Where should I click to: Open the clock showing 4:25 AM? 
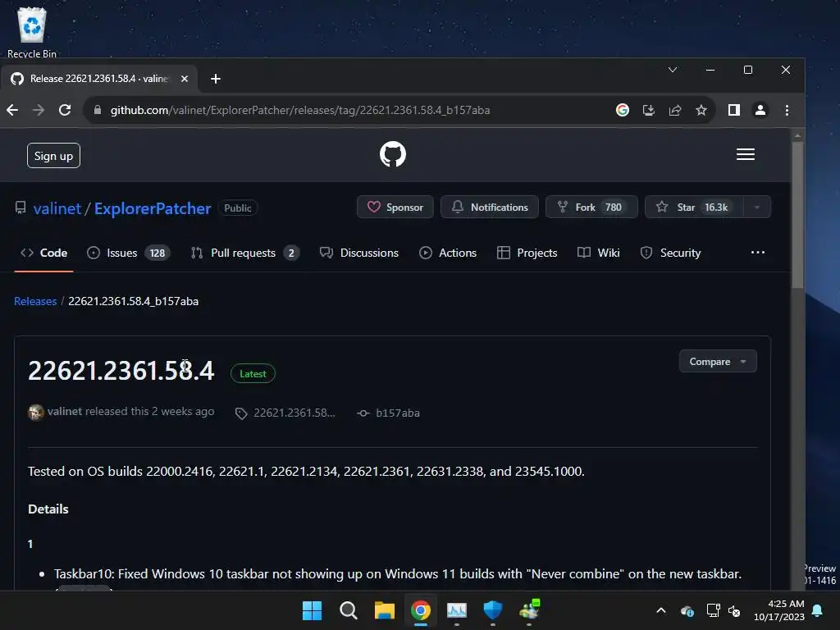(779, 610)
